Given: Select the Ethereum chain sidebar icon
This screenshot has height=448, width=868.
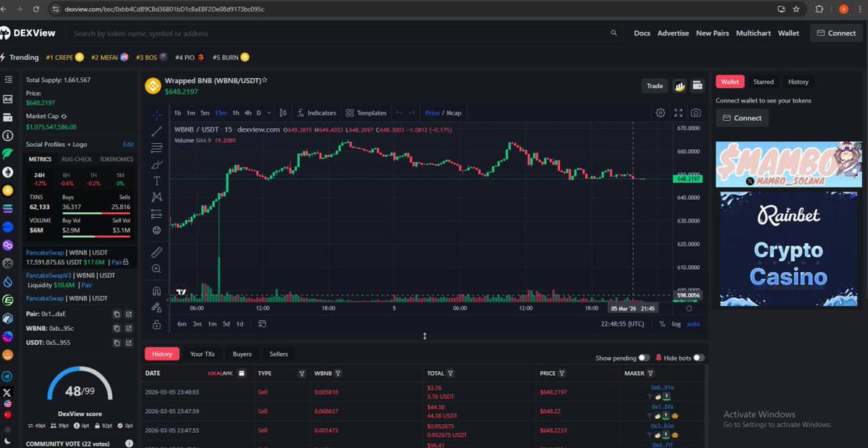Looking at the screenshot, I should 8,172.
